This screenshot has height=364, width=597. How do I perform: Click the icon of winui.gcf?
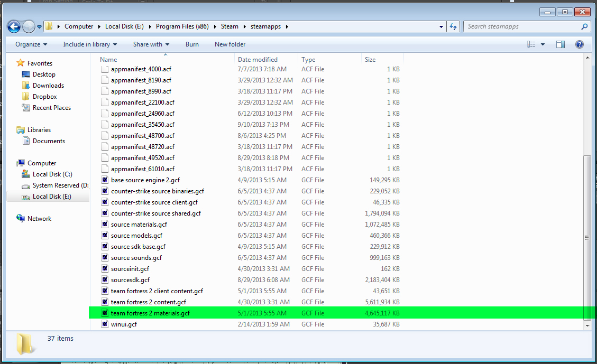tap(105, 324)
